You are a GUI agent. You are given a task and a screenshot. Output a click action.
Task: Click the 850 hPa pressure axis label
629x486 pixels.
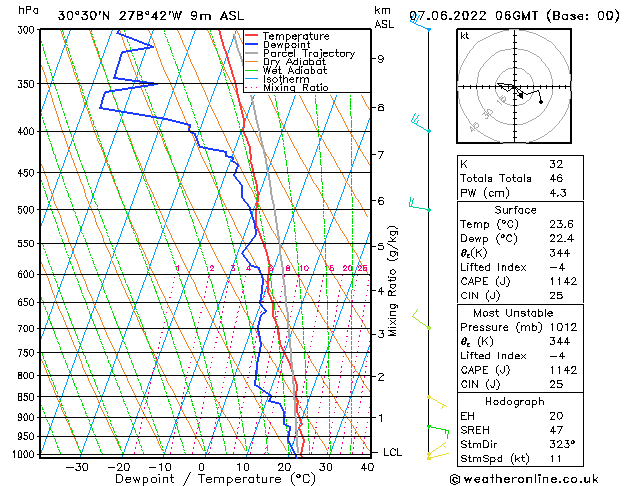(x=28, y=397)
